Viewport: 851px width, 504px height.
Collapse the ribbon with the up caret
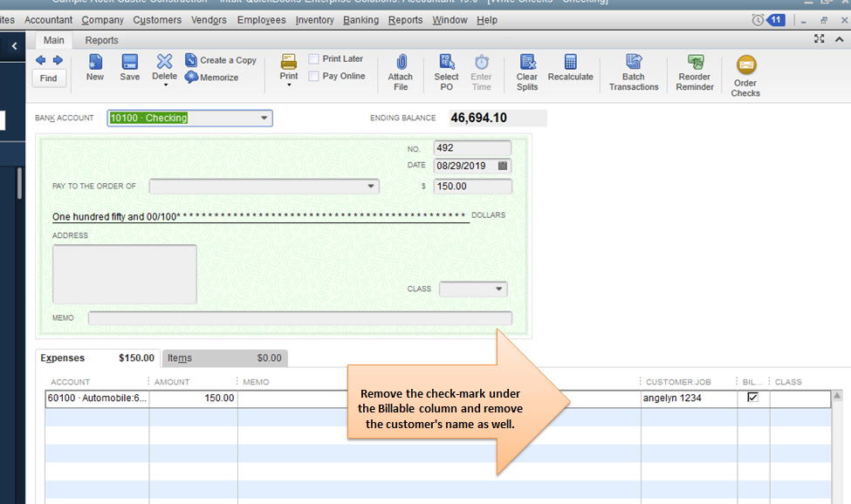839,39
